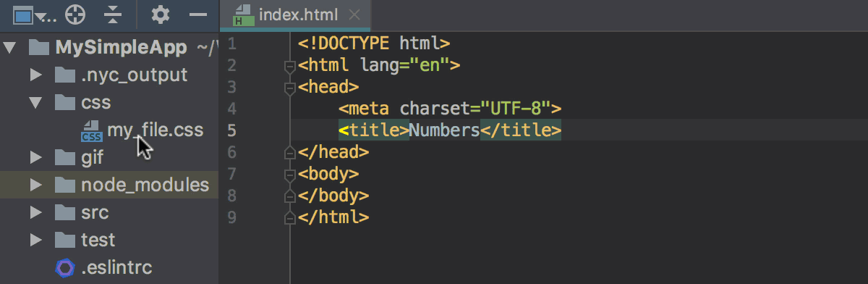The height and width of the screenshot is (284, 868).
Task: Click the CSS file type icon
Action: tap(91, 131)
